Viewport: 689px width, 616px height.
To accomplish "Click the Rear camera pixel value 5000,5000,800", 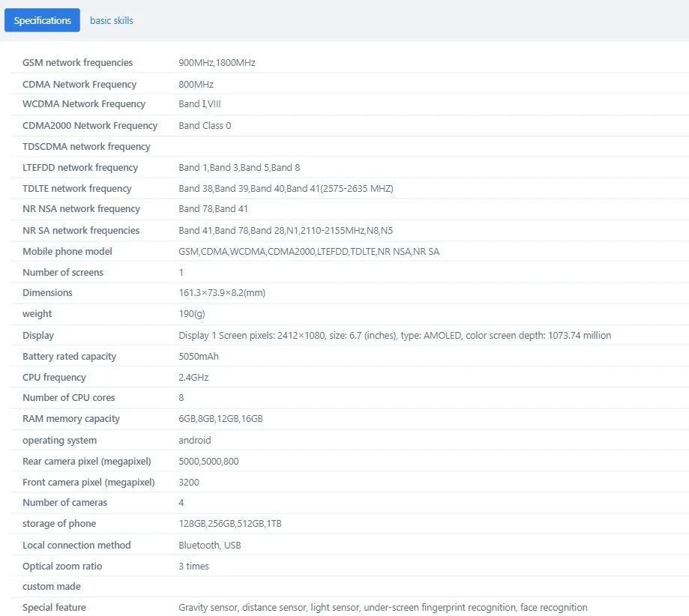I will coord(208,462).
